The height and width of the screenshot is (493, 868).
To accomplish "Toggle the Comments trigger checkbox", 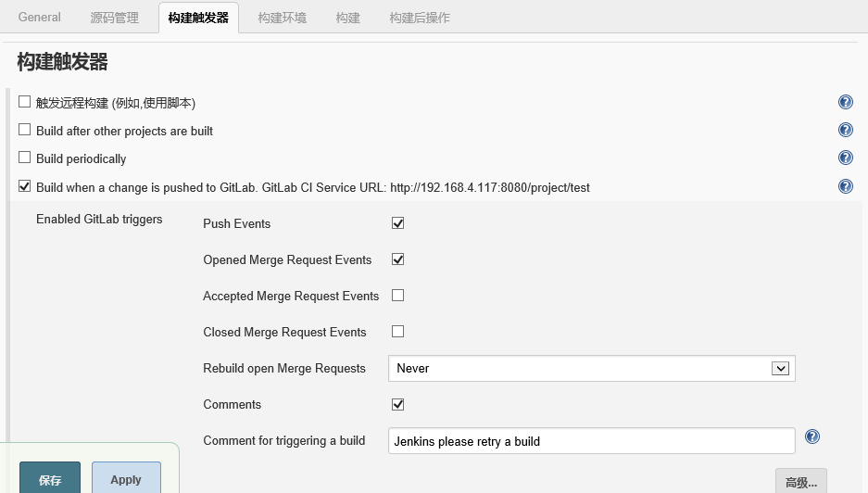I will [x=398, y=404].
